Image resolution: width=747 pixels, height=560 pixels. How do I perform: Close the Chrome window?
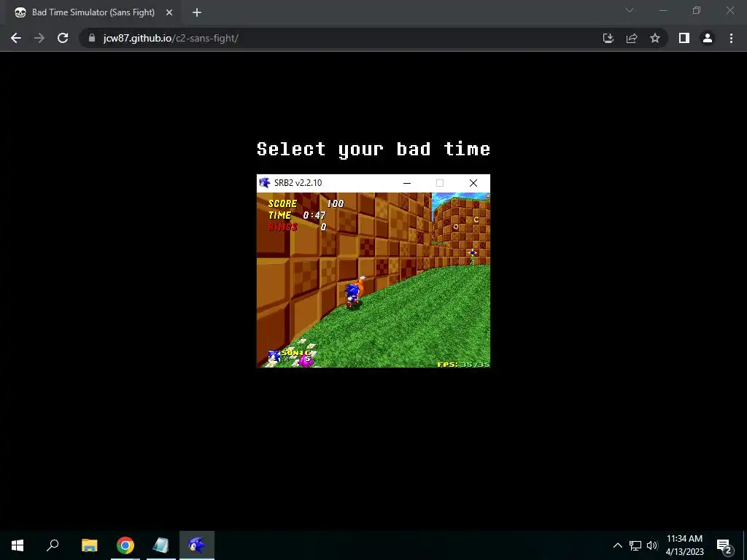tap(729, 10)
